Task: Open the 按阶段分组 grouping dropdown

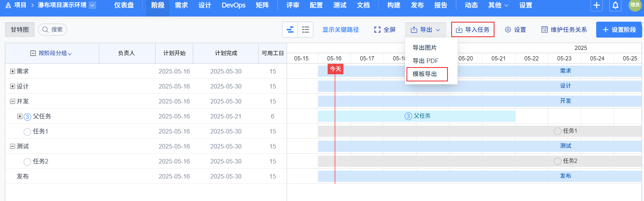Action: pyautogui.click(x=52, y=53)
